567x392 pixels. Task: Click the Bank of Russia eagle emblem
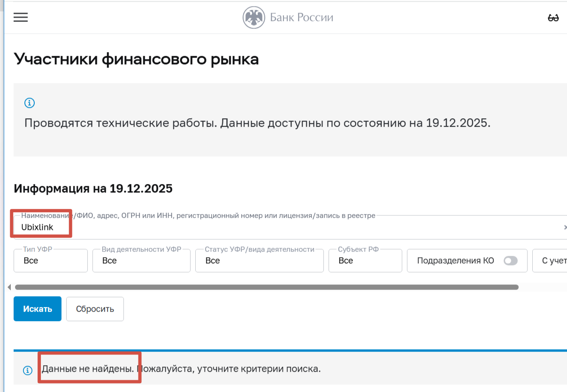click(253, 18)
